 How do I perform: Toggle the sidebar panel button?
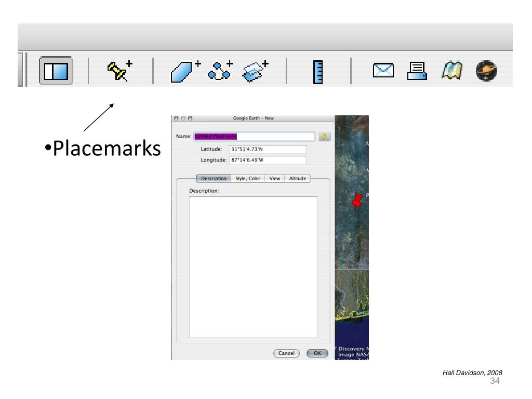coord(56,71)
